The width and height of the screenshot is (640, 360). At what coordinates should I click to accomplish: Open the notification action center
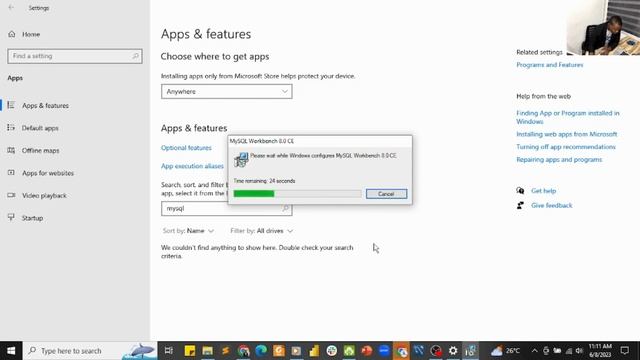[x=624, y=351]
